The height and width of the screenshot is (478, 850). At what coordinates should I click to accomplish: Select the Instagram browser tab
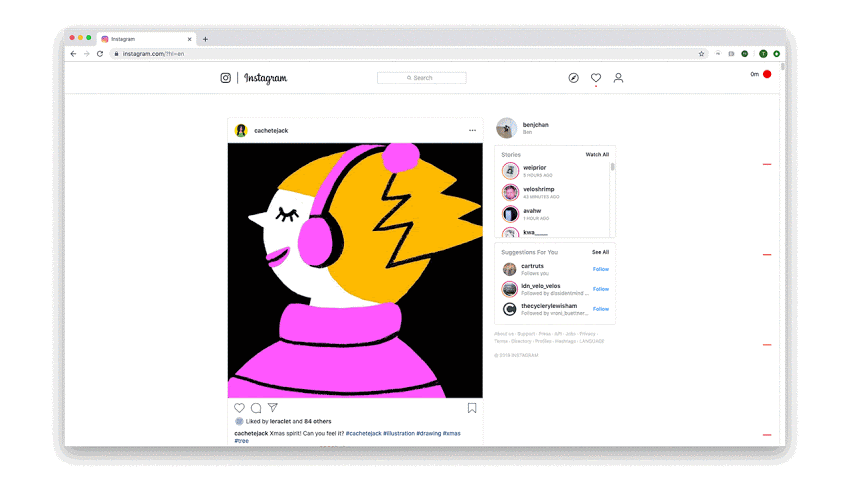146,39
